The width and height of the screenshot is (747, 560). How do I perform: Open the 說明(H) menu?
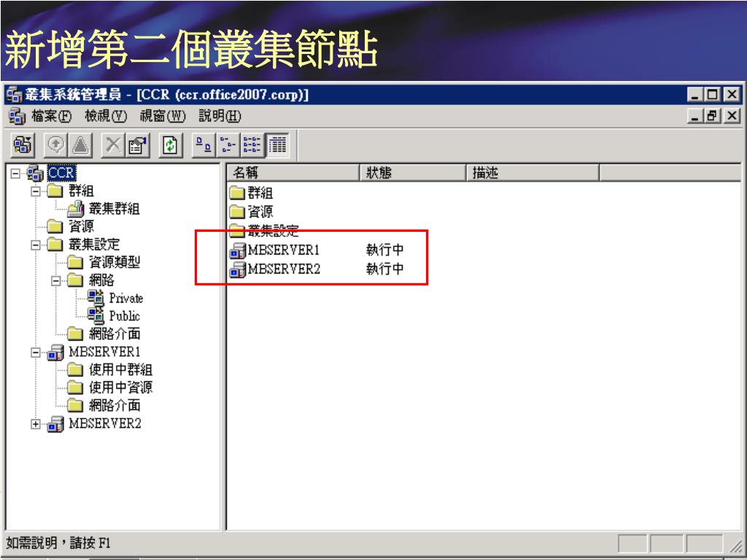220,116
